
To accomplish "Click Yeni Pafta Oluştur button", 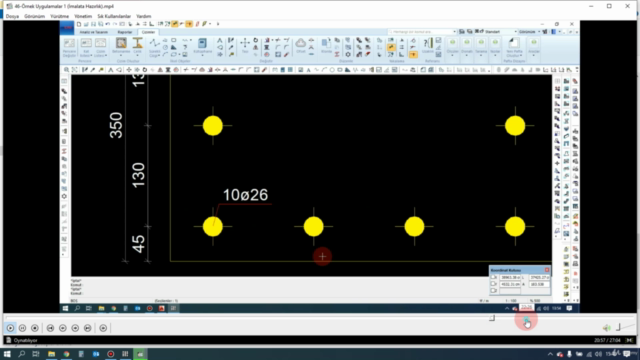I will [514, 48].
